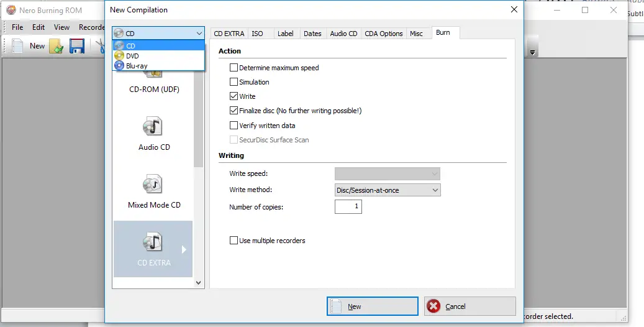This screenshot has width=644, height=327.
Task: Switch to the Label tab
Action: [x=286, y=34]
